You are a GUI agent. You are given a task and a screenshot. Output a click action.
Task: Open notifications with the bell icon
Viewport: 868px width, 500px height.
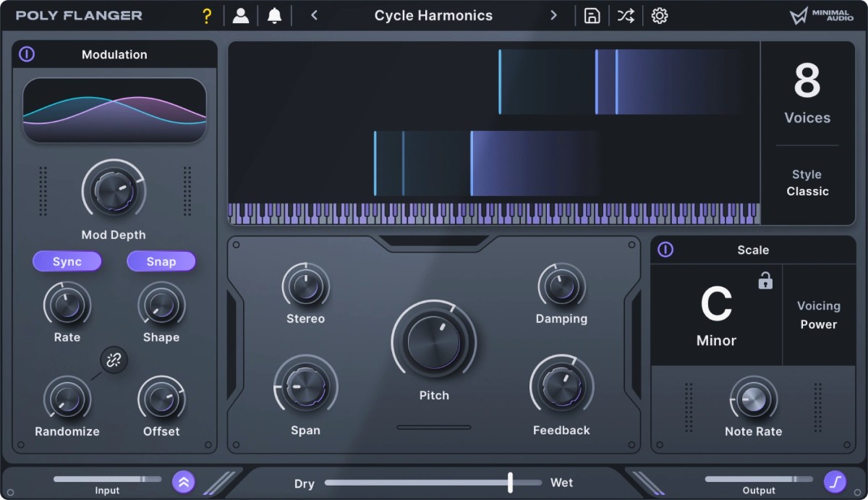click(x=274, y=14)
